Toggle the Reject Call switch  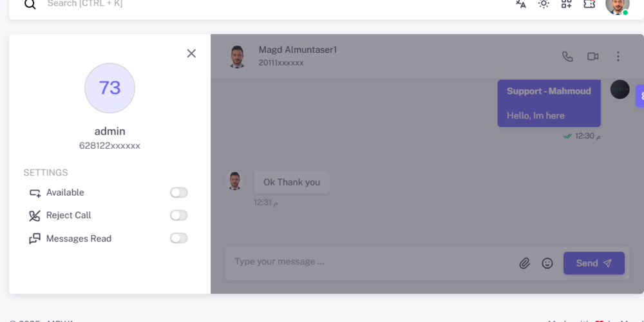click(178, 216)
